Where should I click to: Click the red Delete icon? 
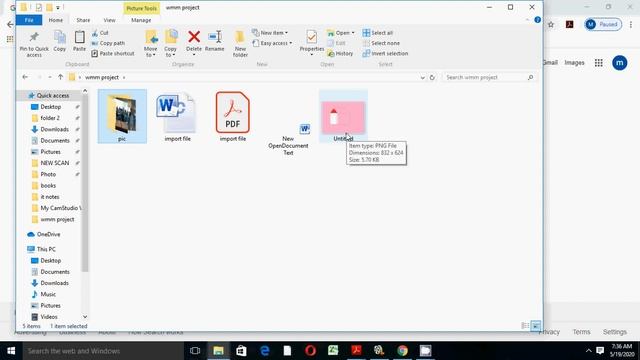(194, 37)
